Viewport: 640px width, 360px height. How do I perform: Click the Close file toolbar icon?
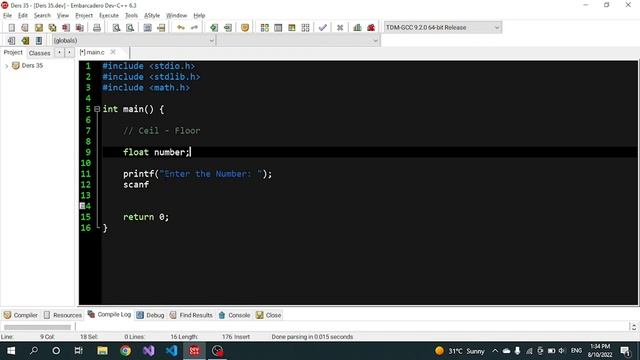pyautogui.click(x=66, y=28)
